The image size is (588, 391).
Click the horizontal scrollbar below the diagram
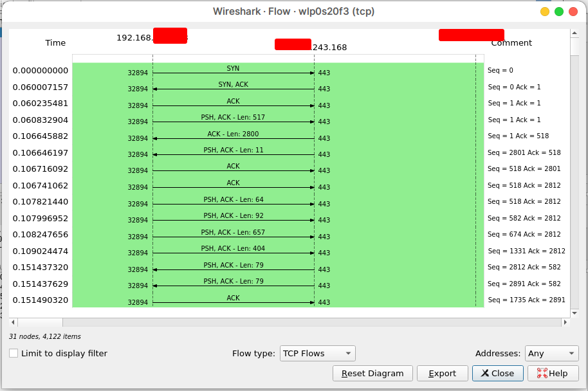[x=39, y=322]
